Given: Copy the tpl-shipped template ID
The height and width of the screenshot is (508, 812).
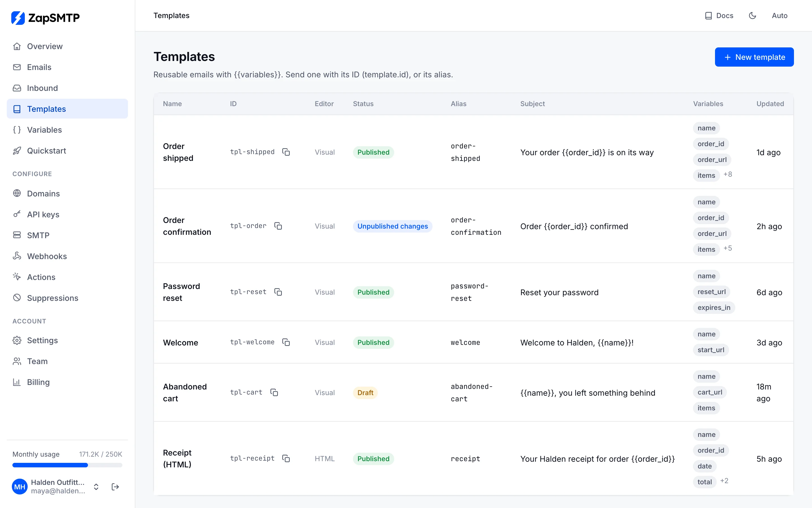Looking at the screenshot, I should pyautogui.click(x=286, y=152).
